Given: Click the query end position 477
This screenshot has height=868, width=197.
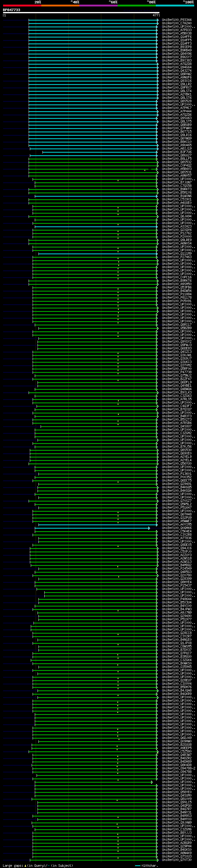Looking at the screenshot, I should point(155,15).
